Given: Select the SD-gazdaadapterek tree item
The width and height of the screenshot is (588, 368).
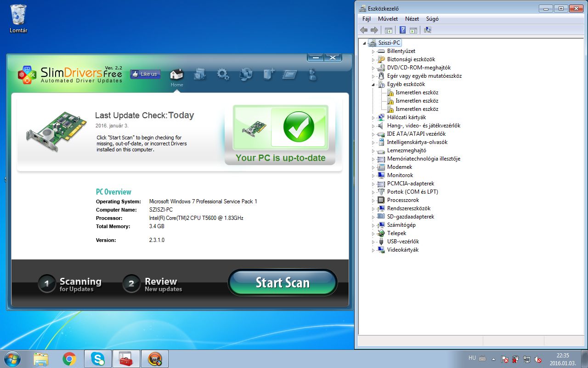Looking at the screenshot, I should (x=411, y=217).
